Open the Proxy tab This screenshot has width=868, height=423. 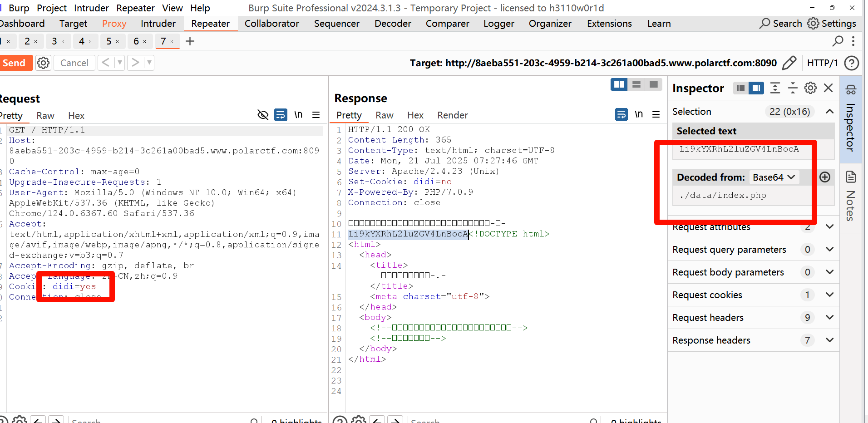(114, 24)
